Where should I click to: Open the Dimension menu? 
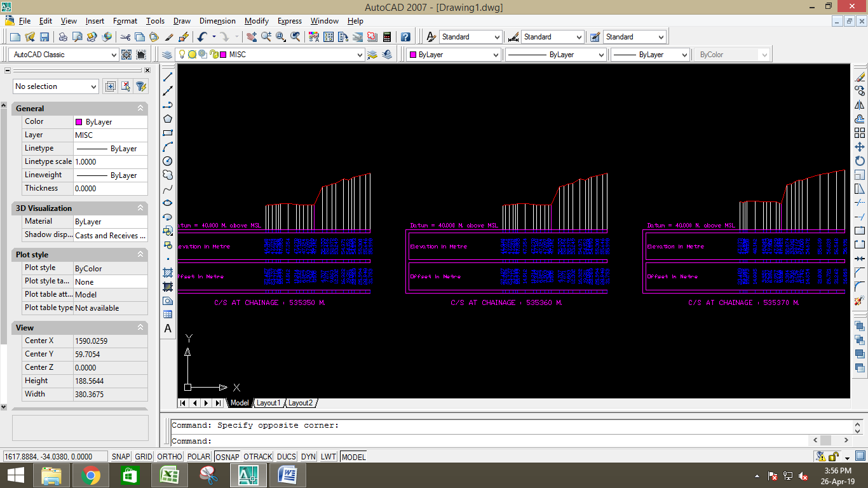217,21
